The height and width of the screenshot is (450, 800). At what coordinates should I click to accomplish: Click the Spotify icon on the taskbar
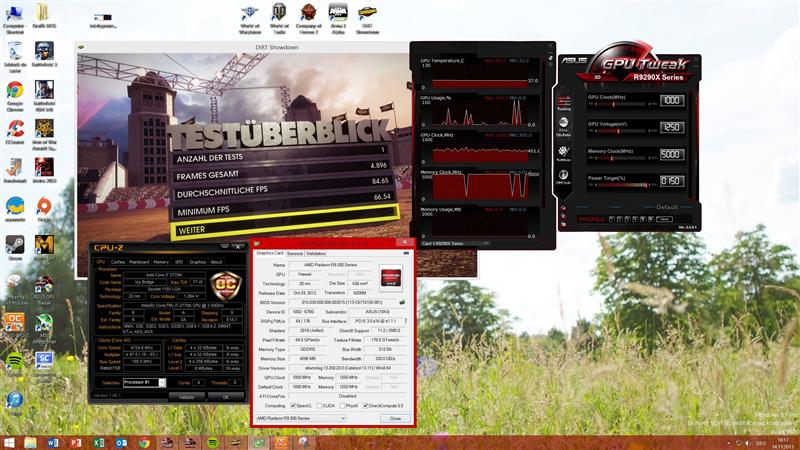pos(213,442)
